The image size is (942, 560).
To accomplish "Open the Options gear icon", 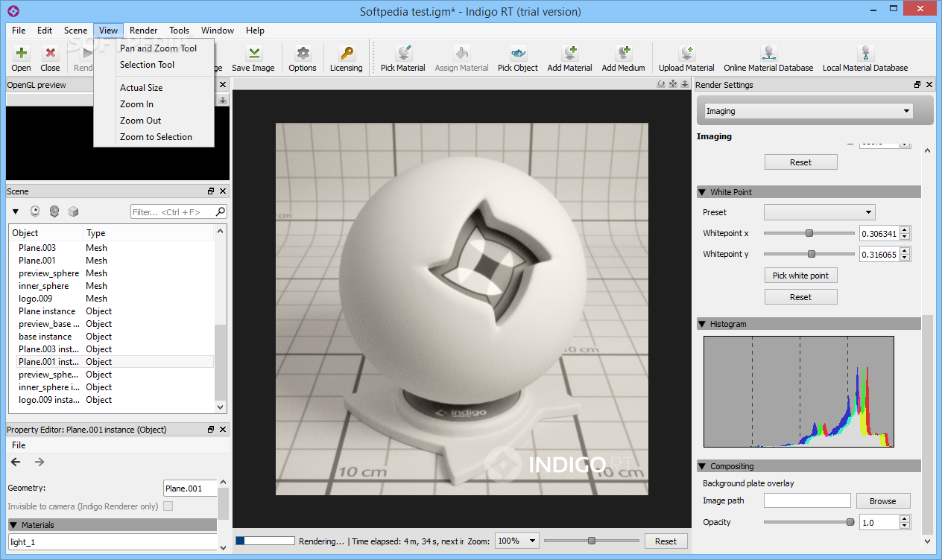I will click(x=303, y=54).
